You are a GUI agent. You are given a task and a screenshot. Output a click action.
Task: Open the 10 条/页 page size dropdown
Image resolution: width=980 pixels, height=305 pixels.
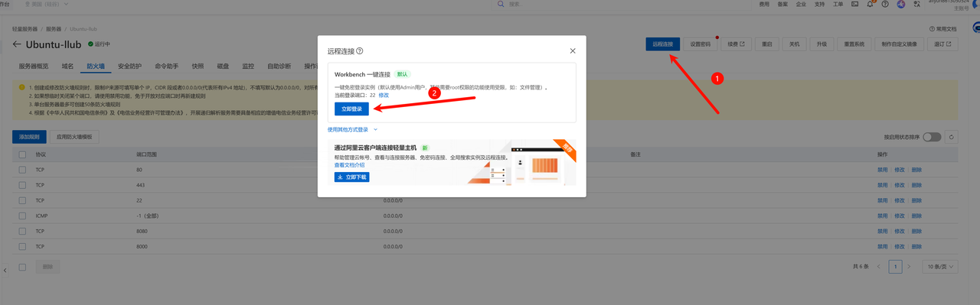point(940,267)
